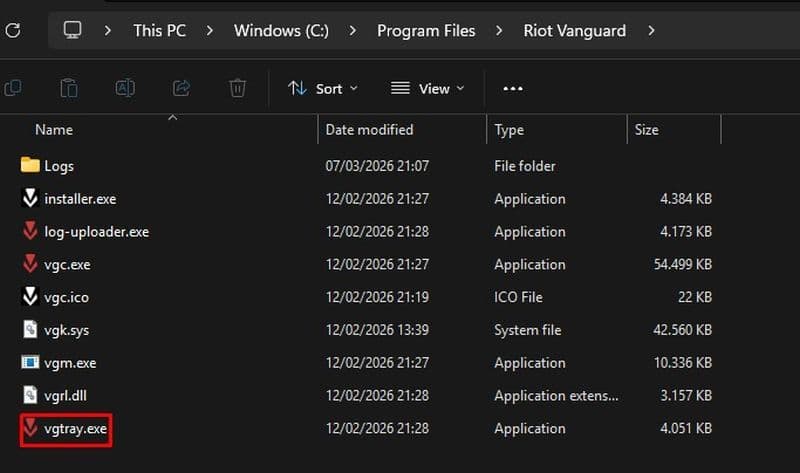Open the View dropdown

pyautogui.click(x=428, y=89)
